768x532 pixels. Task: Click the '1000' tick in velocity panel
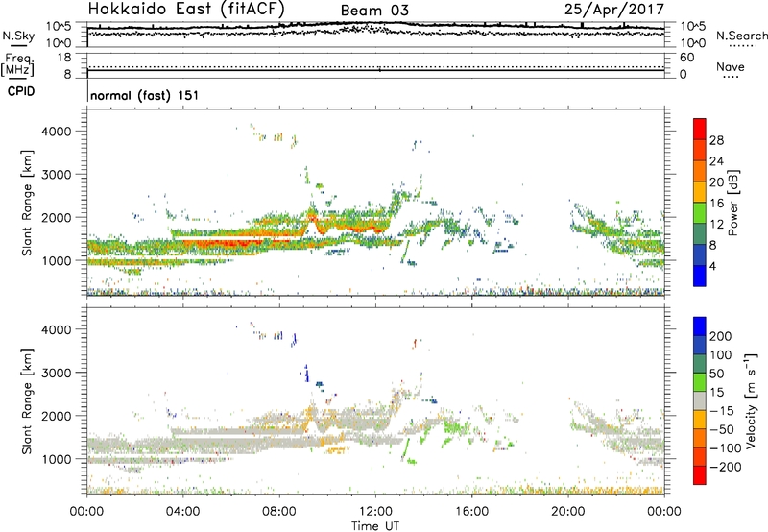(x=57, y=459)
